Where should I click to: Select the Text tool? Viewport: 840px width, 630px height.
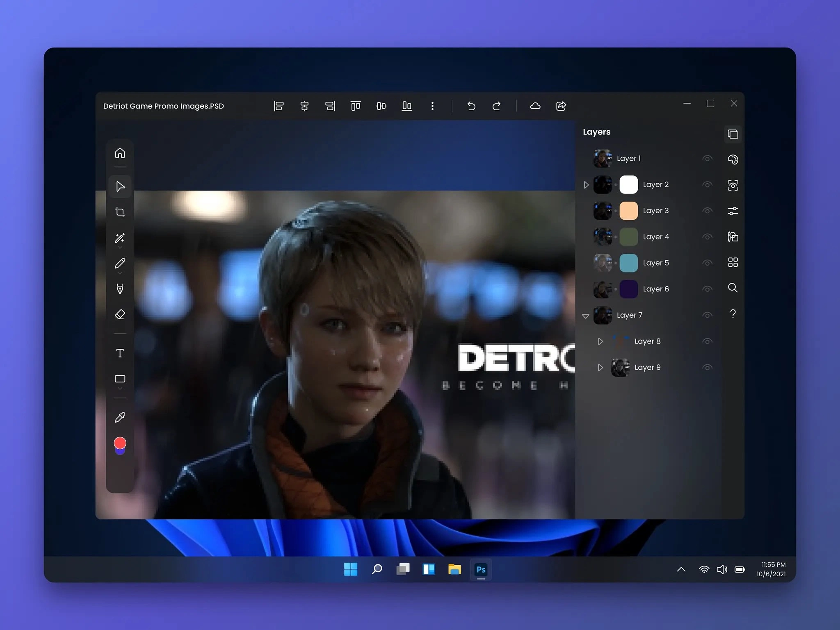[120, 353]
